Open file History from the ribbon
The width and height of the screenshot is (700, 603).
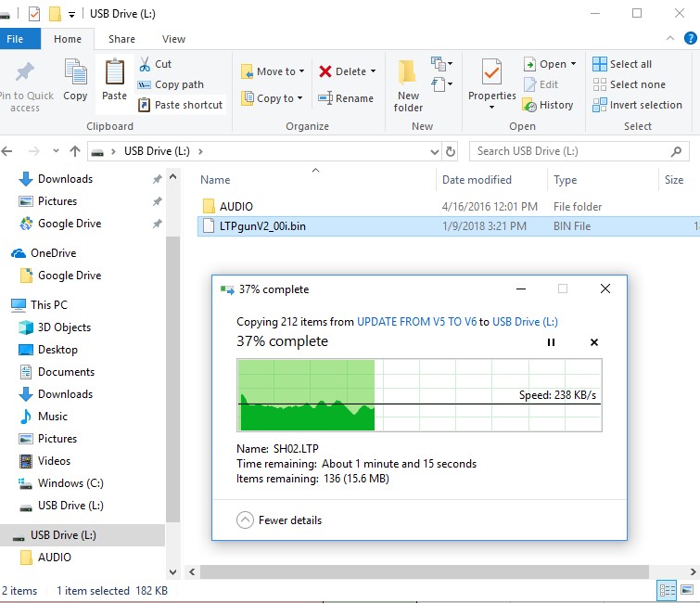548,105
